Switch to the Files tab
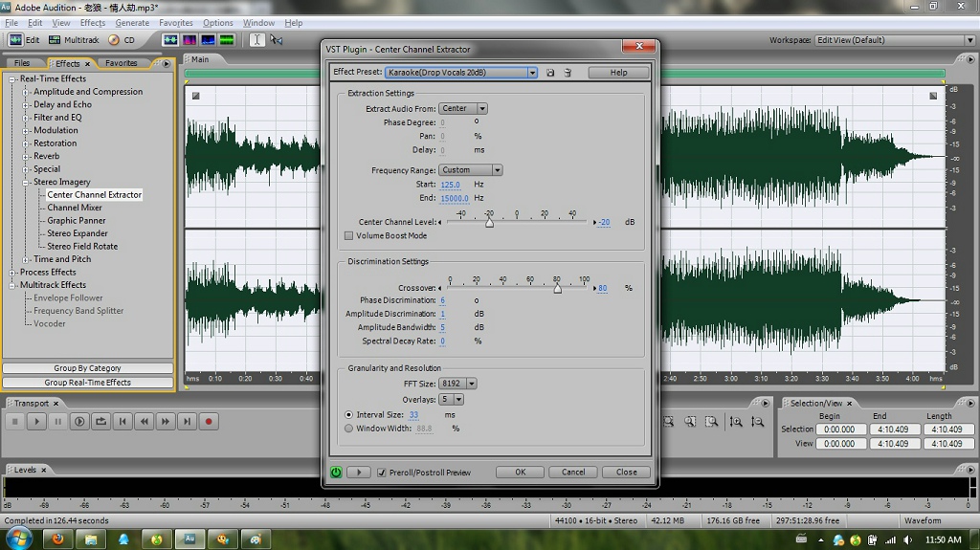This screenshot has height=550, width=980. 22,63
